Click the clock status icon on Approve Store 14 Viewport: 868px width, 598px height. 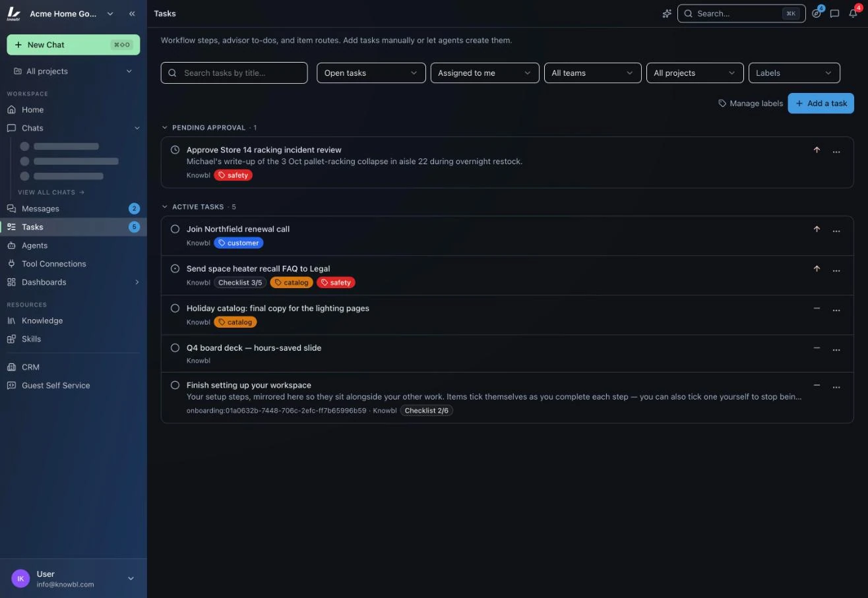tap(175, 150)
